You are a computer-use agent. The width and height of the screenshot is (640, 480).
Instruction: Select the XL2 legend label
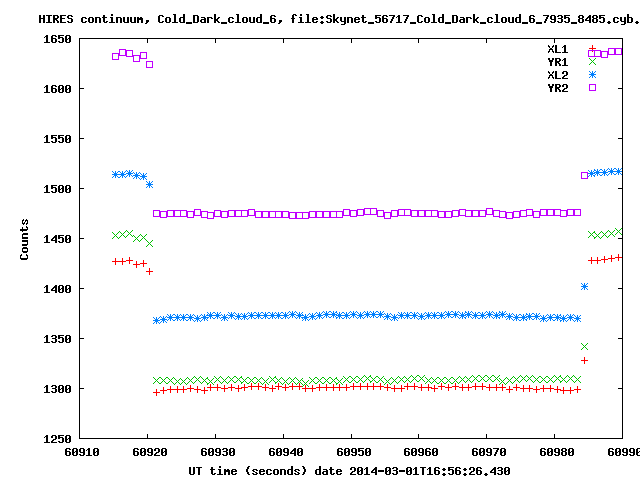click(x=558, y=76)
